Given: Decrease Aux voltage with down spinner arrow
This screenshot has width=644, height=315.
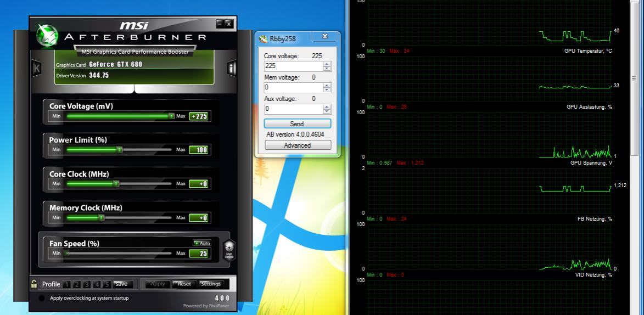Looking at the screenshot, I should pyautogui.click(x=327, y=111).
